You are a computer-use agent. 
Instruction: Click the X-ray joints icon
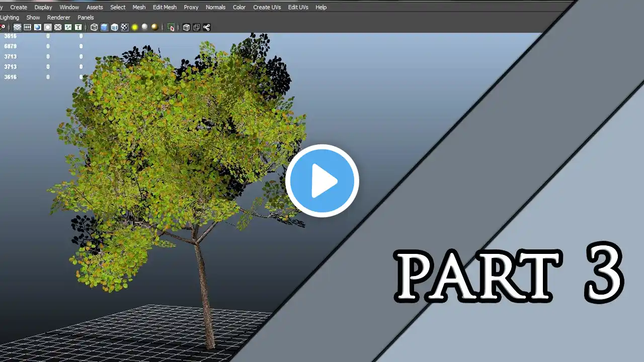[207, 27]
